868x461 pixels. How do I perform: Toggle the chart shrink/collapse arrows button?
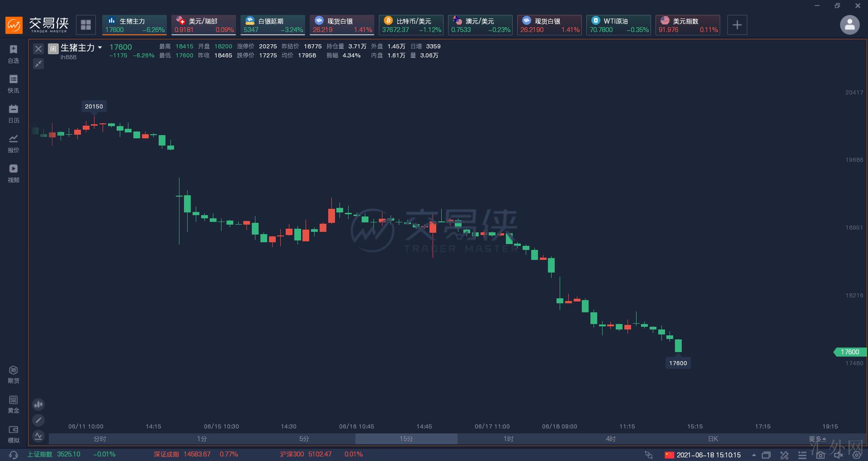38,64
